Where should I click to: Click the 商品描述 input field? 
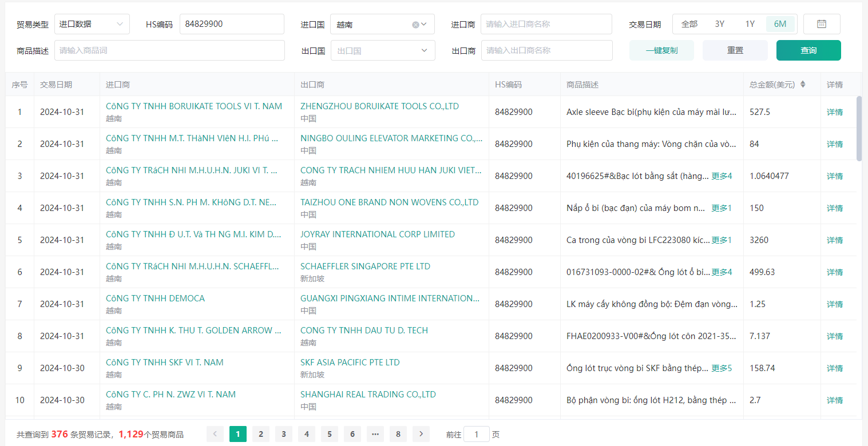[x=169, y=50]
